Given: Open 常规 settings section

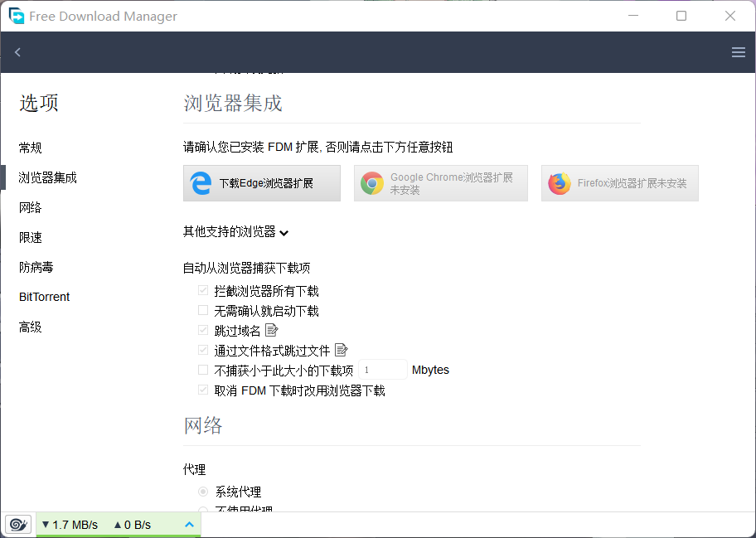Looking at the screenshot, I should coord(31,148).
